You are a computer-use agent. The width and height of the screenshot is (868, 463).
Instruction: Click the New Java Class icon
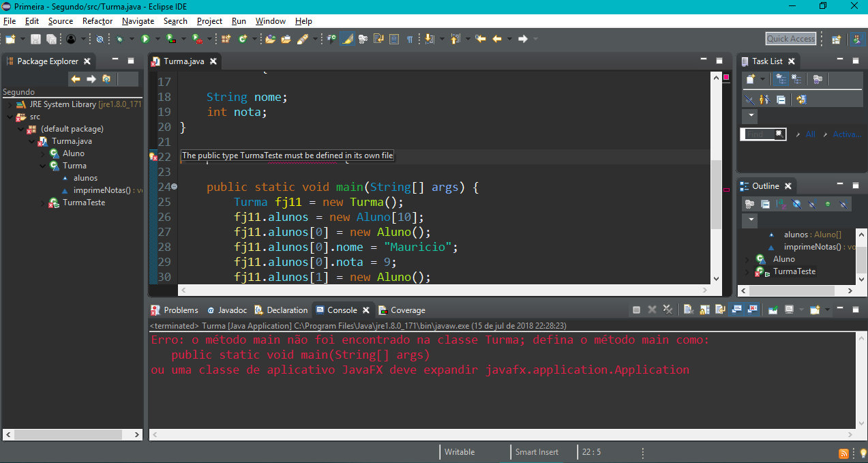(x=243, y=39)
